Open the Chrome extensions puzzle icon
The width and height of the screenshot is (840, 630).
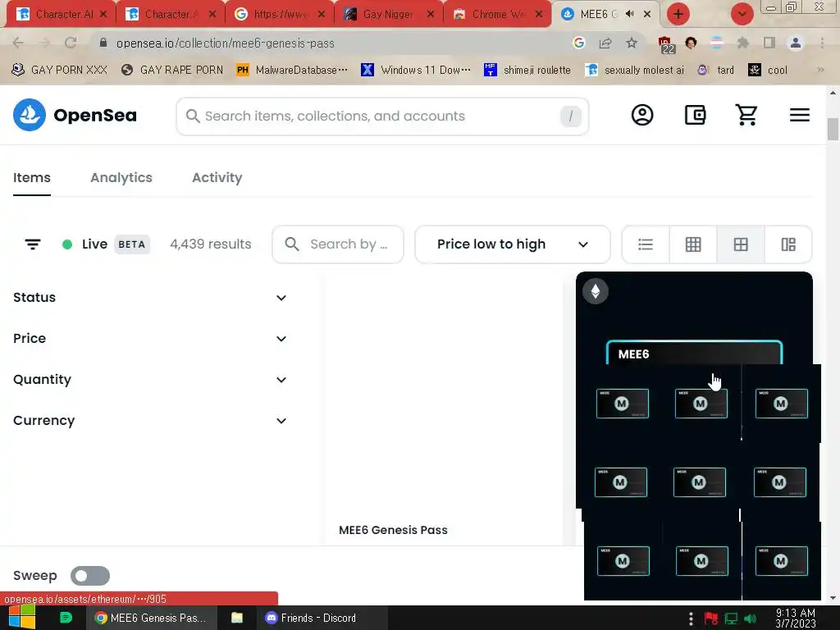742,43
